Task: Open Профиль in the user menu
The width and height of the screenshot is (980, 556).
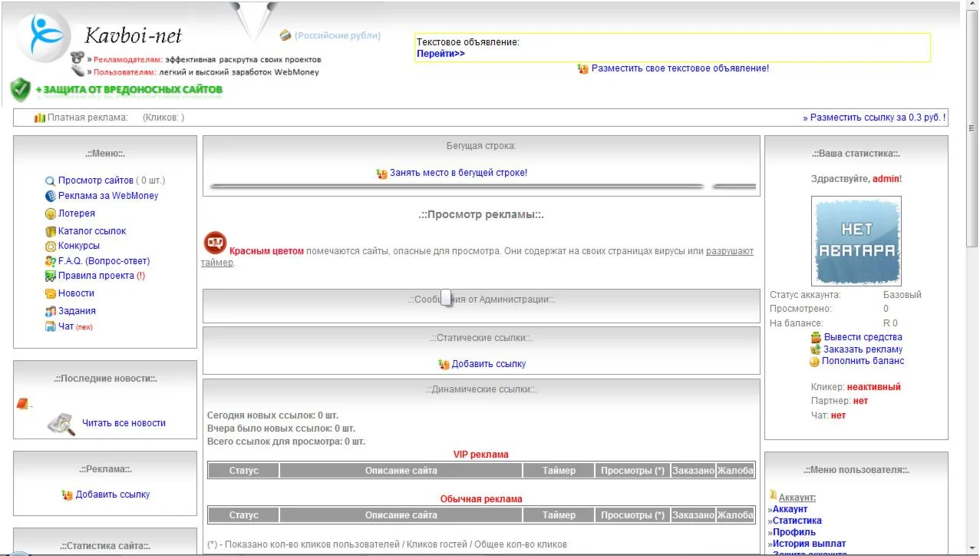Action: click(x=794, y=532)
